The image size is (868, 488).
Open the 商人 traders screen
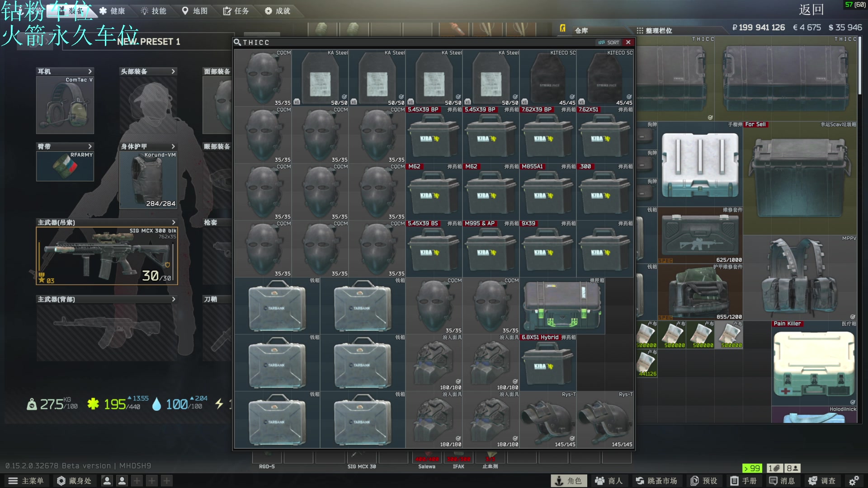609,481
